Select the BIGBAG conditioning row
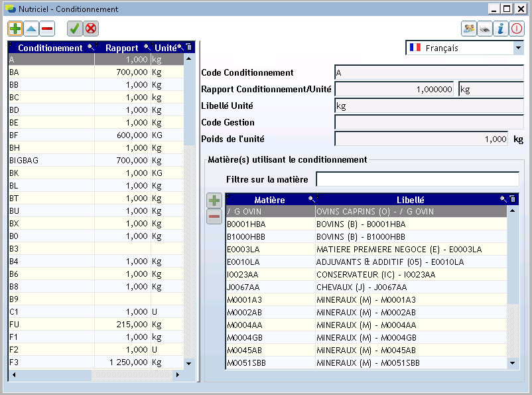The image size is (532, 395). (96, 160)
